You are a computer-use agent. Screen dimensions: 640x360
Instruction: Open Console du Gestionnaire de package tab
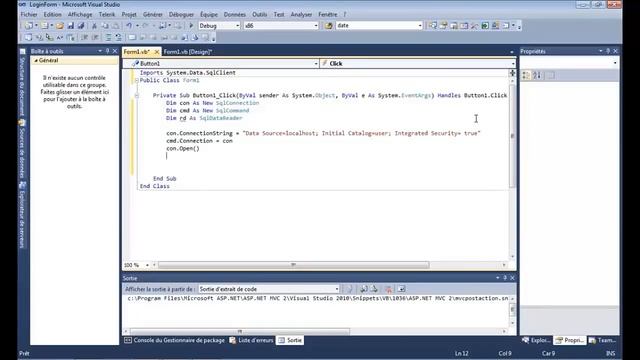175,340
